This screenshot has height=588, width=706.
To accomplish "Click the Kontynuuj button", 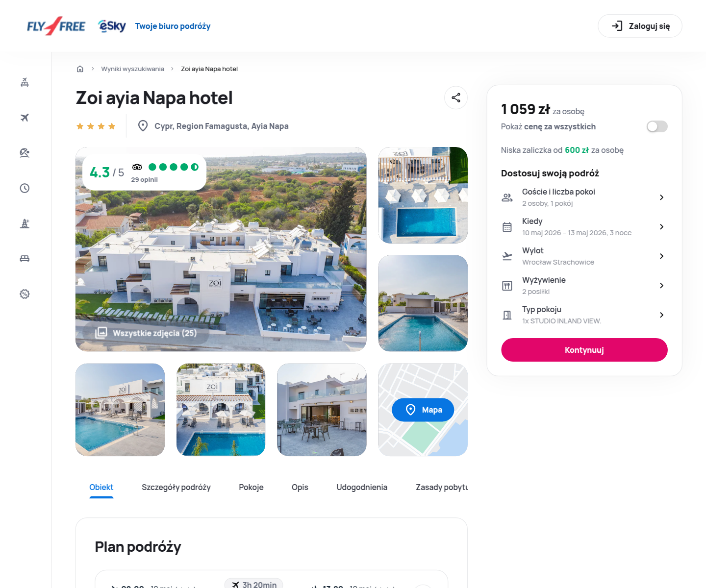I will (x=584, y=350).
